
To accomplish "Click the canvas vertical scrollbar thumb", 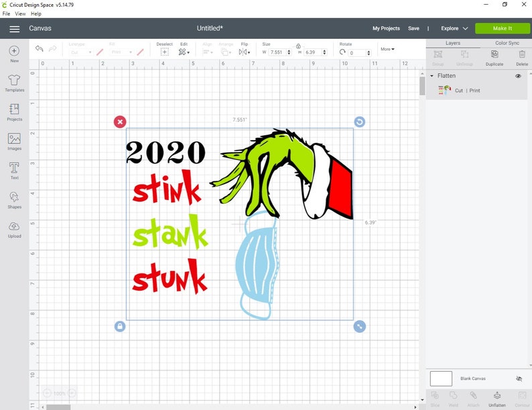I will 422,86.
